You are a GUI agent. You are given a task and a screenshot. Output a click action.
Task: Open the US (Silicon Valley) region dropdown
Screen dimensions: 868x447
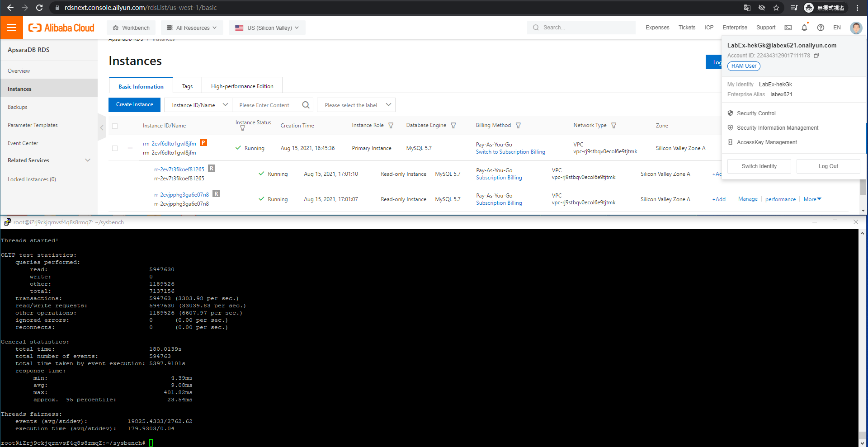[267, 28]
